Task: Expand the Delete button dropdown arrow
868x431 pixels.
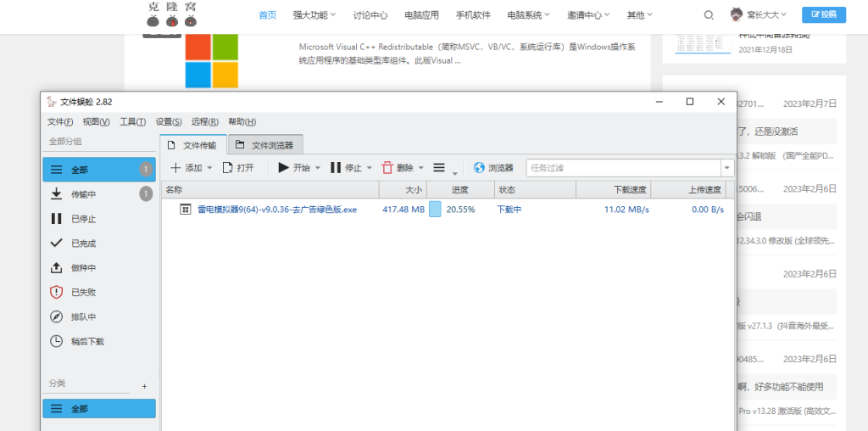Action: [x=420, y=168]
